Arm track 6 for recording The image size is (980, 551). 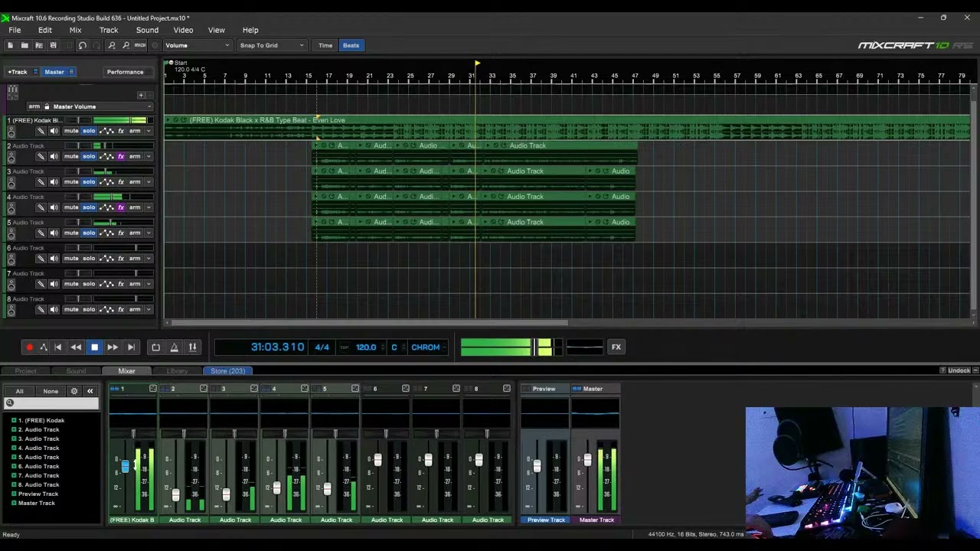(135, 258)
